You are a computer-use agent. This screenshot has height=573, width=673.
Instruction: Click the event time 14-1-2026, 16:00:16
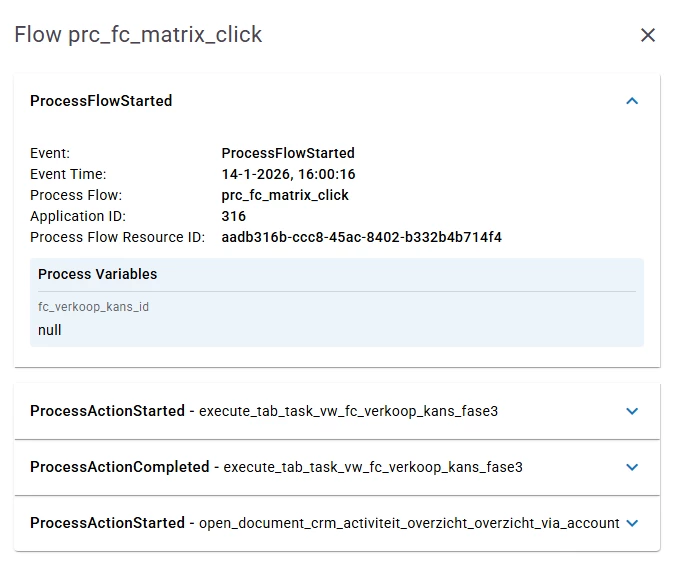coord(288,174)
